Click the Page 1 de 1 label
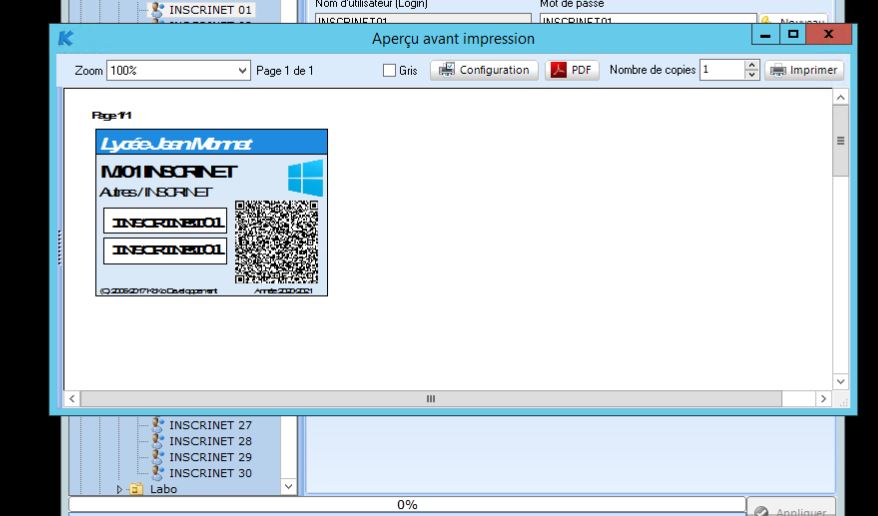This screenshot has width=878, height=516. tap(284, 71)
